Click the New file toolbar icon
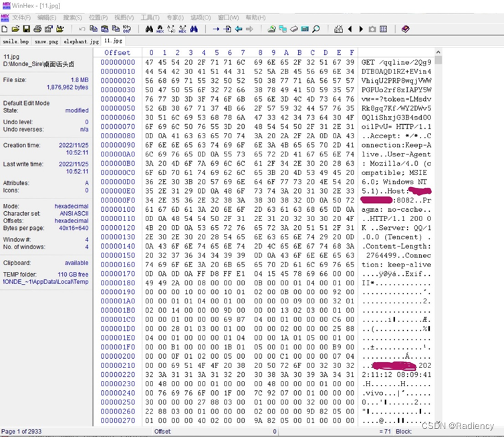The height and width of the screenshot is (437, 504). pos(5,29)
